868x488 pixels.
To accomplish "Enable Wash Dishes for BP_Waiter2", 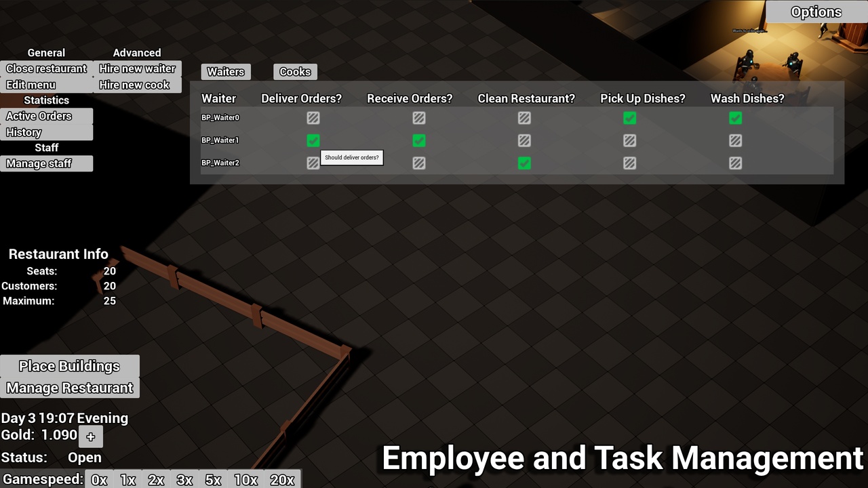I will click(735, 163).
